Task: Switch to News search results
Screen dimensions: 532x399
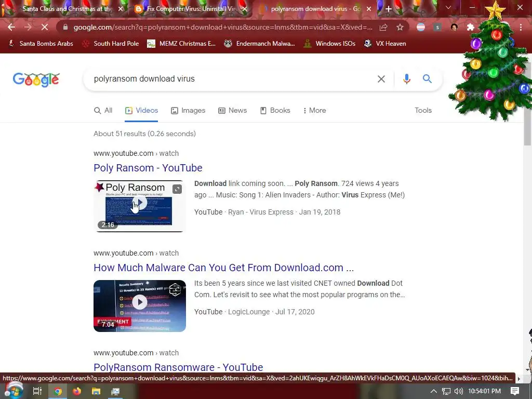Action: [232, 110]
